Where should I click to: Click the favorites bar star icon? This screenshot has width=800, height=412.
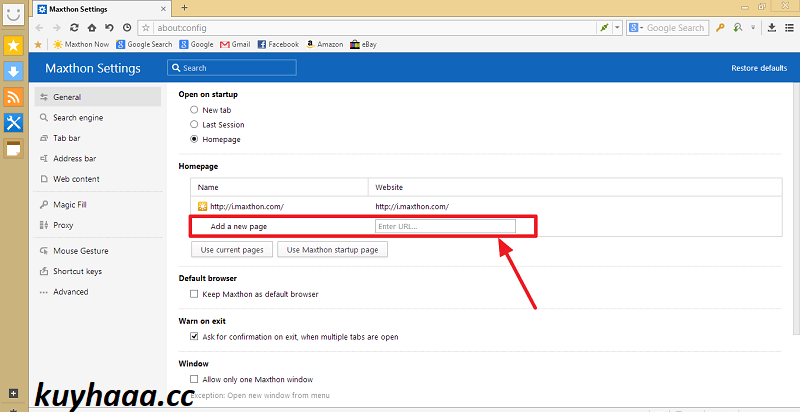coord(38,44)
